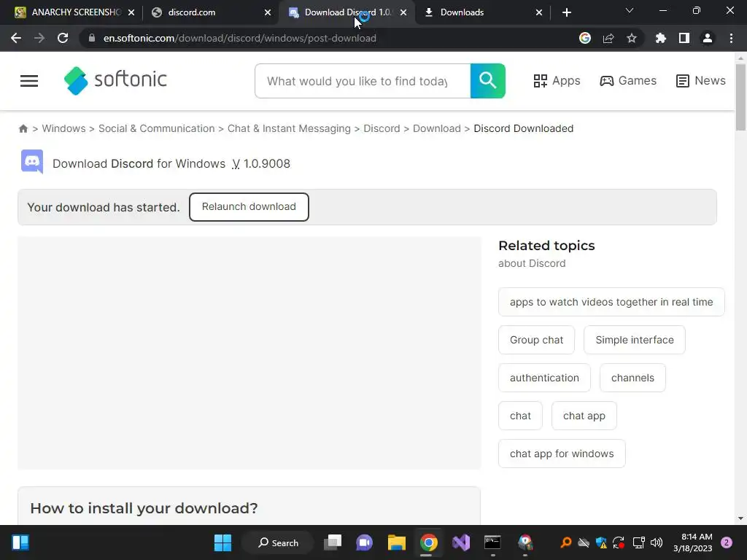Click the Softonic logo

[115, 80]
